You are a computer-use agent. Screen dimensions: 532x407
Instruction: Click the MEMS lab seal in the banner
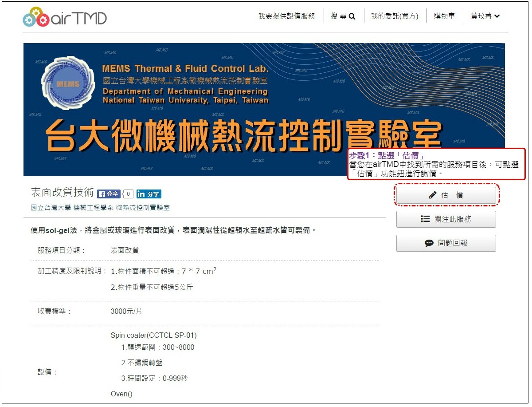coord(67,84)
